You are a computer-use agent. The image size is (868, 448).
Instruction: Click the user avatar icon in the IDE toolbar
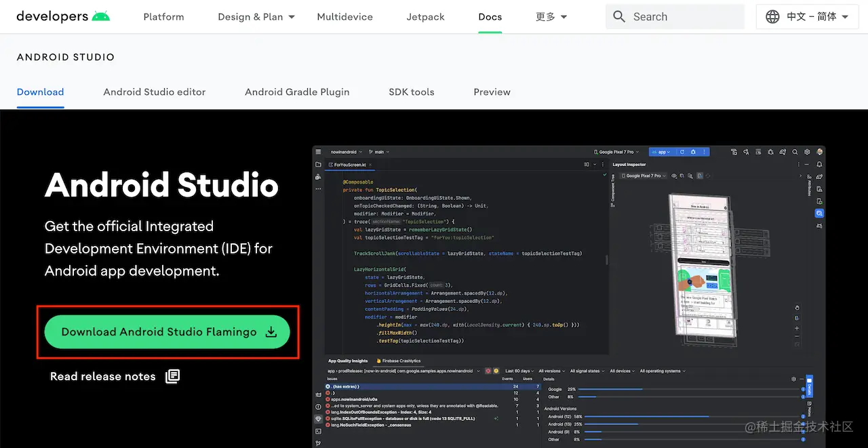(820, 152)
